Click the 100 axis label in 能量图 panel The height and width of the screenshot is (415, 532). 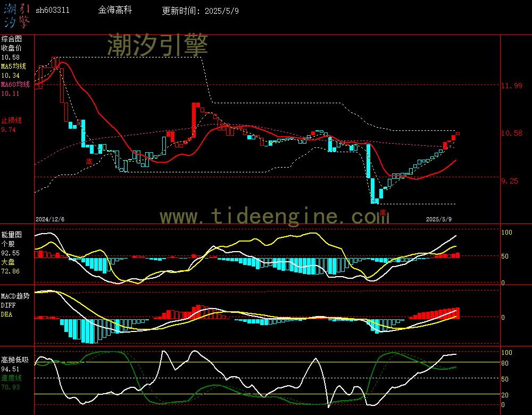(x=506, y=233)
